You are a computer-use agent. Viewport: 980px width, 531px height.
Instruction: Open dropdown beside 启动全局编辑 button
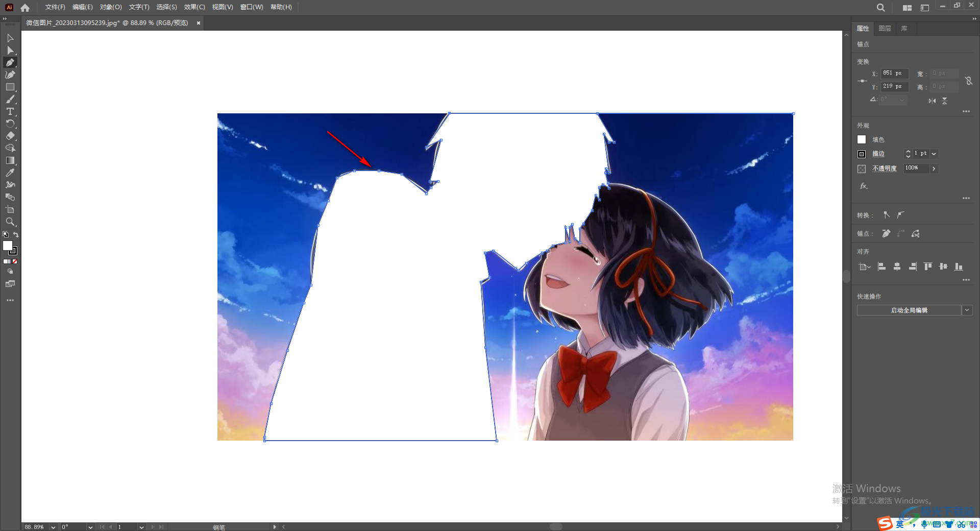click(x=967, y=310)
